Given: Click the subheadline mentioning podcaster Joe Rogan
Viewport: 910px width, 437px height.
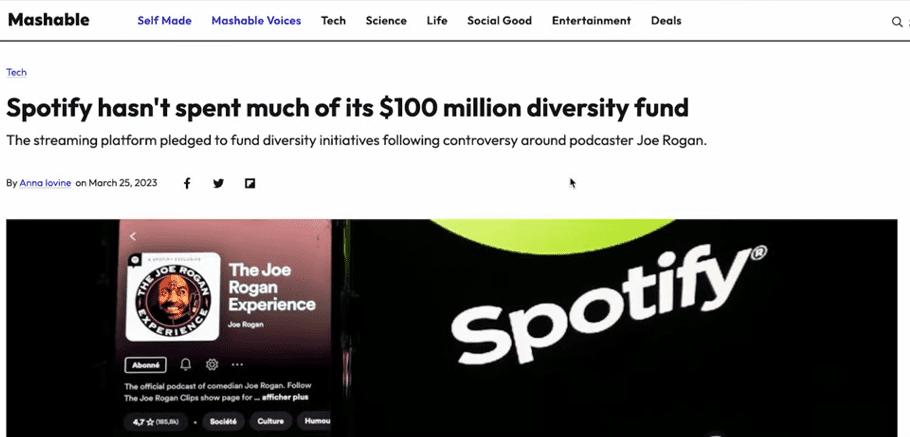Looking at the screenshot, I should (x=356, y=141).
